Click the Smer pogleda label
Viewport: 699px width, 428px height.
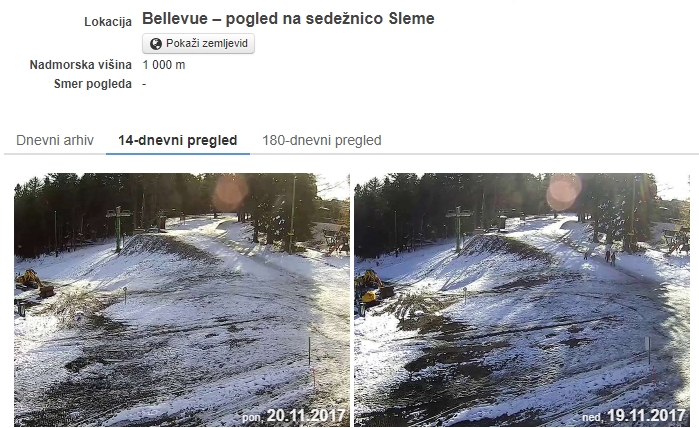(x=93, y=84)
